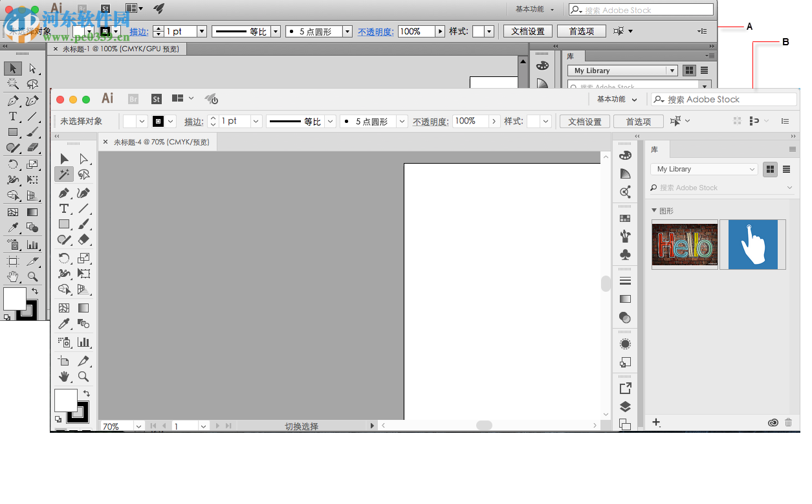Swap the fill and stroke colors
The width and height of the screenshot is (812, 504).
87,392
